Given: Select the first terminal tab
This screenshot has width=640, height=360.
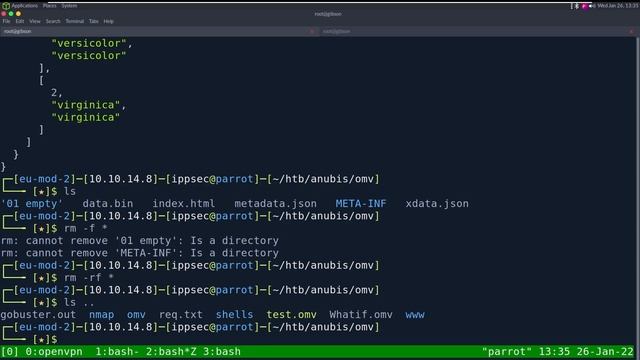Looking at the screenshot, I should 159,31.
